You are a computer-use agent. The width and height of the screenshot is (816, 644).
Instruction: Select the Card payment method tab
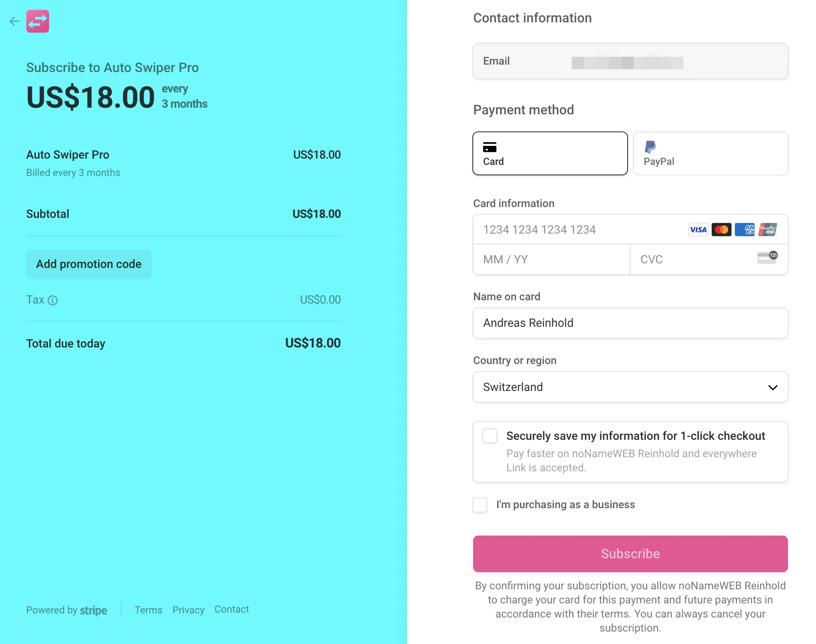click(x=550, y=153)
